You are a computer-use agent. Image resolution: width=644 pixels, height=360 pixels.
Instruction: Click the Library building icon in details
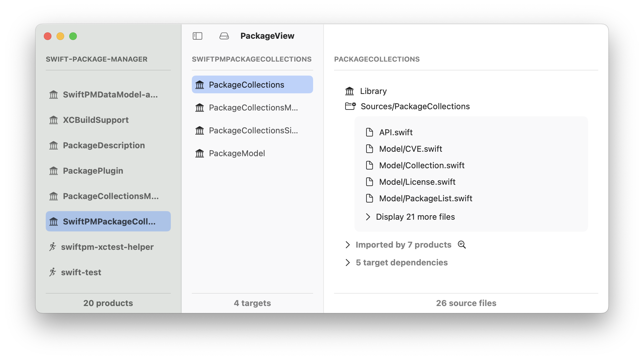click(x=349, y=91)
